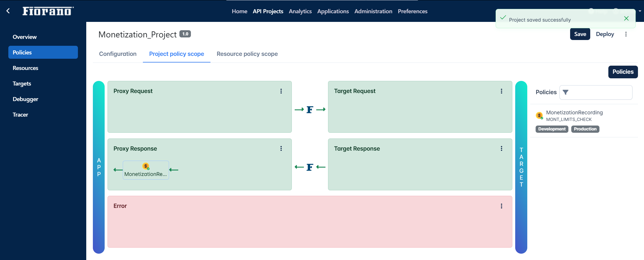The width and height of the screenshot is (644, 260).
Task: Select MonetizationRe... policy node in Proxy Response
Action: tap(146, 170)
